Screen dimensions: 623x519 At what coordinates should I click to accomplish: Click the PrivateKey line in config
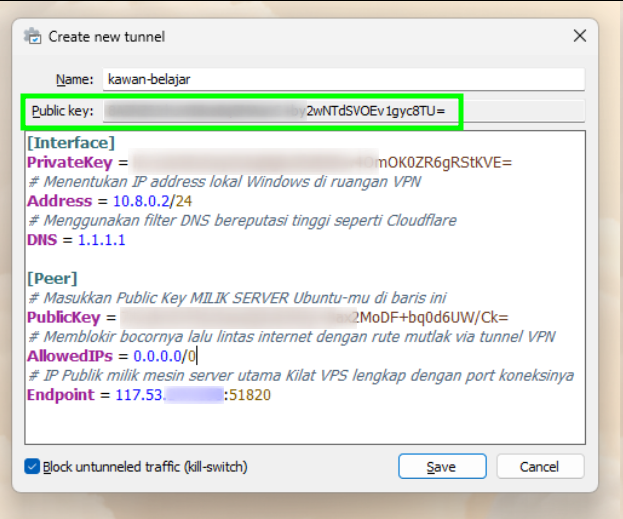tap(269, 162)
